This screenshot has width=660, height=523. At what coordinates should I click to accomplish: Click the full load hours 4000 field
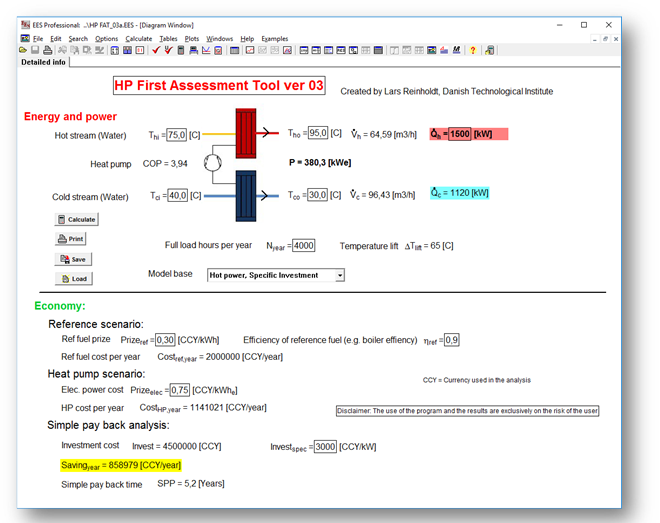pos(303,245)
